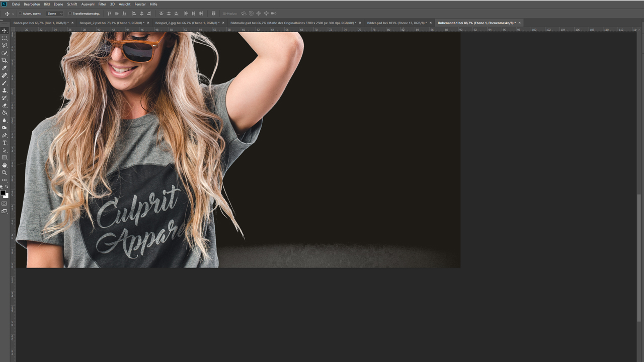644x362 pixels.
Task: Align left edges in options bar
Action: click(134, 14)
